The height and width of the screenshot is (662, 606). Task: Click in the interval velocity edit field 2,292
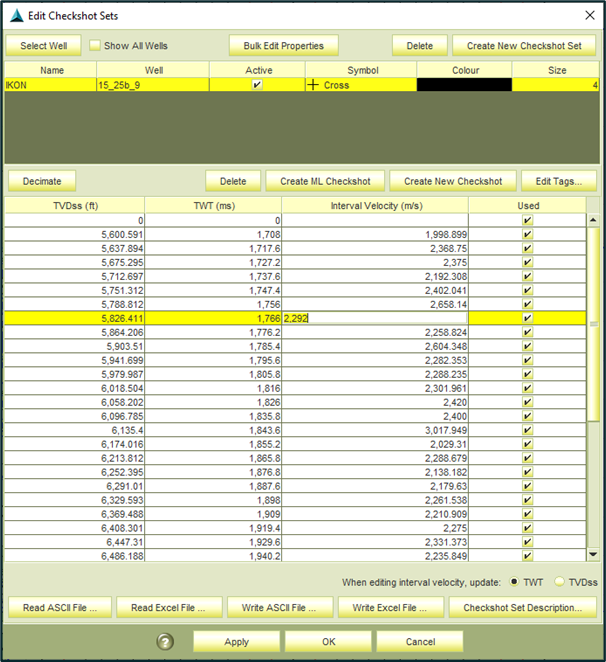[375, 318]
